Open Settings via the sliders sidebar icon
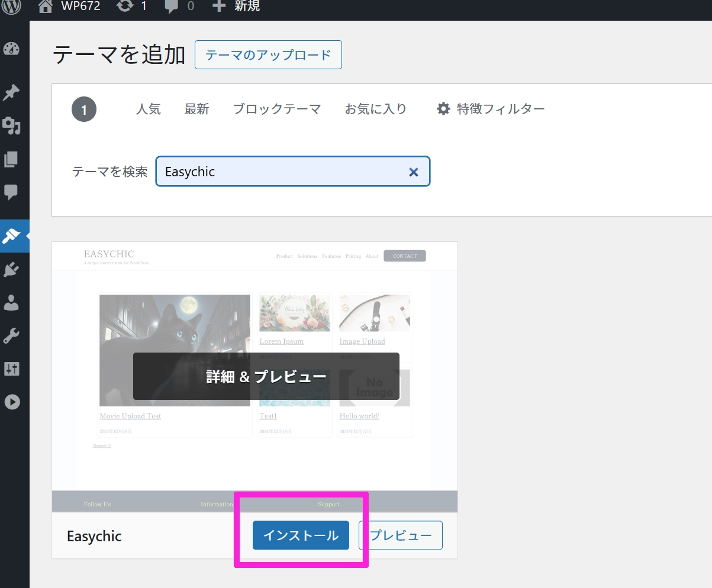Viewport: 712px width, 588px height. [11, 369]
